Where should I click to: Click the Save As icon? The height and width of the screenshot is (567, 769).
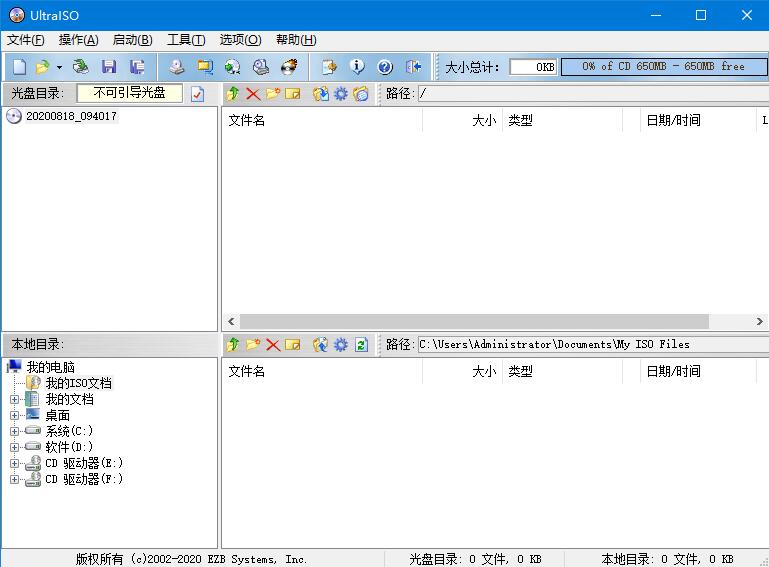[137, 67]
